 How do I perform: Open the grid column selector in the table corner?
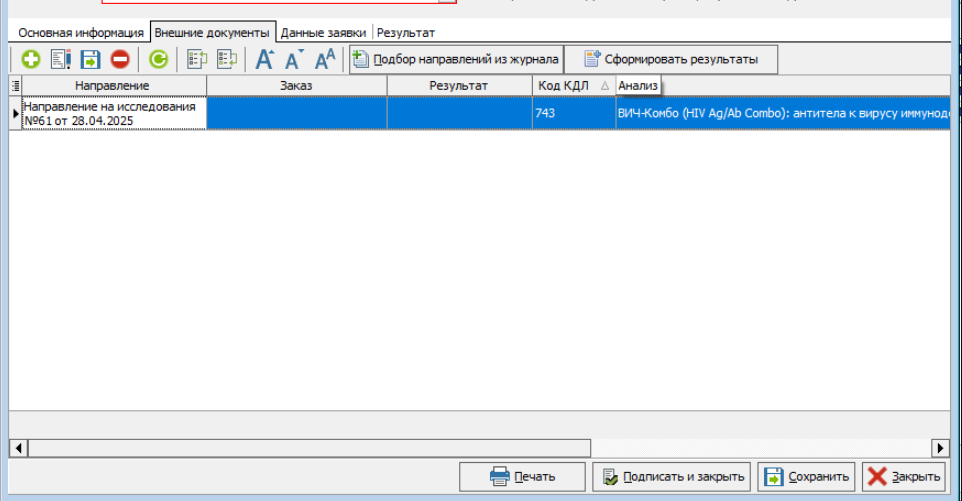15,86
